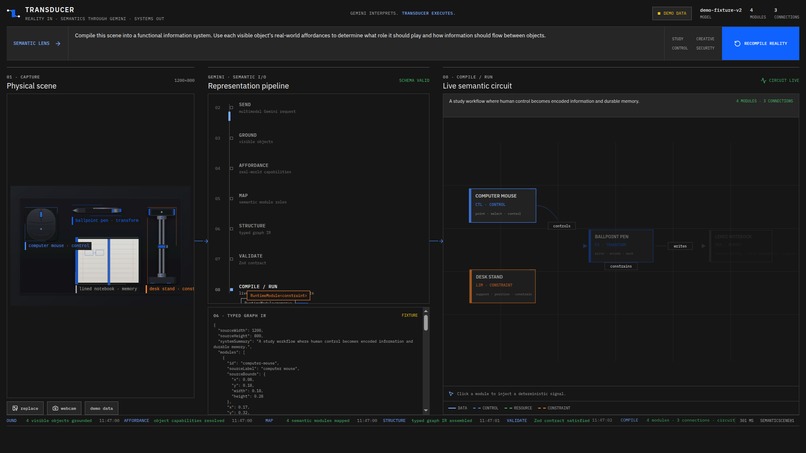The height and width of the screenshot is (453, 806).
Task: Select the computer mouse object in scene
Action: coord(41,224)
